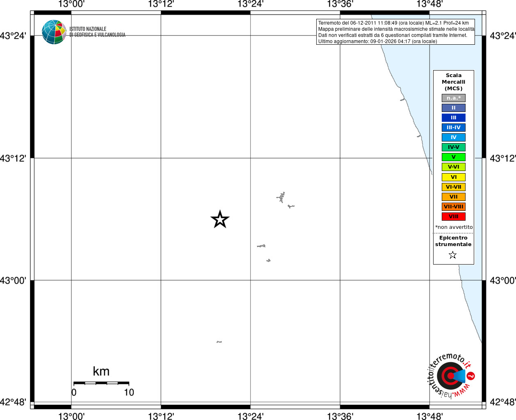Select the VI-VII swatch
The width and height of the screenshot is (516, 420).
click(454, 187)
